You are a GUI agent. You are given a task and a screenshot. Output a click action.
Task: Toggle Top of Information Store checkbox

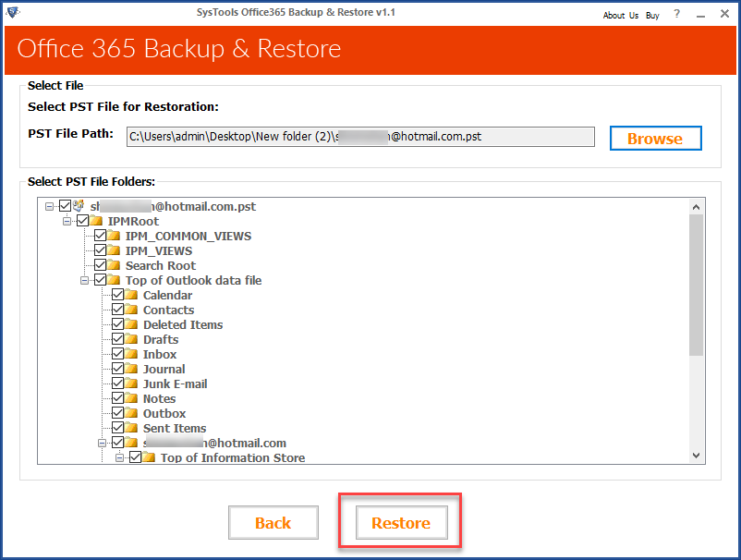(x=135, y=457)
